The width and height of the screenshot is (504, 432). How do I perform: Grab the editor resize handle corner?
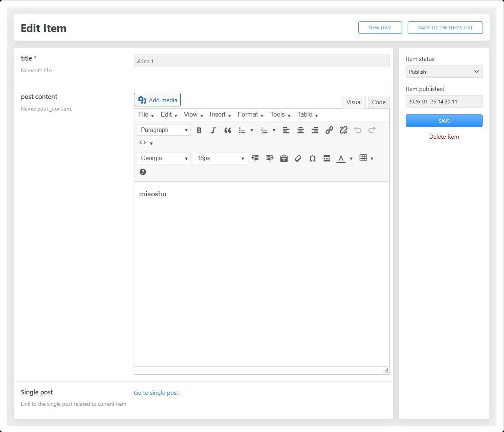(386, 371)
